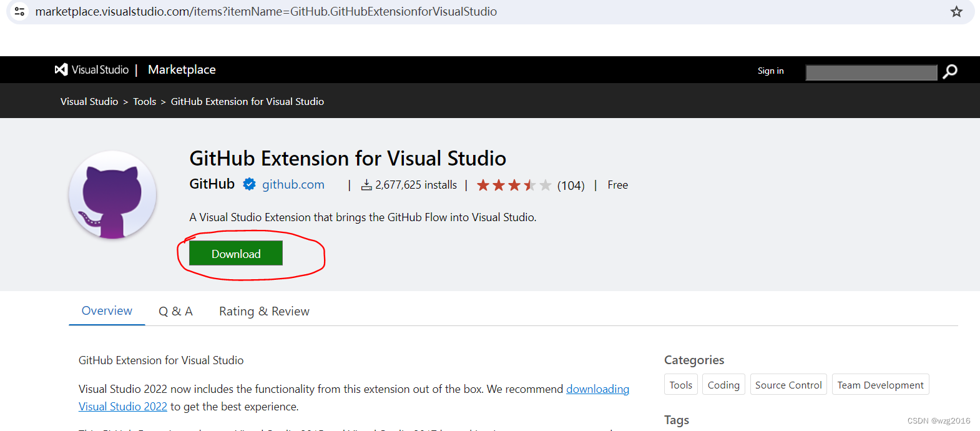Open the Marketplace home link
Viewport: 980px width, 431px height.
click(x=182, y=69)
